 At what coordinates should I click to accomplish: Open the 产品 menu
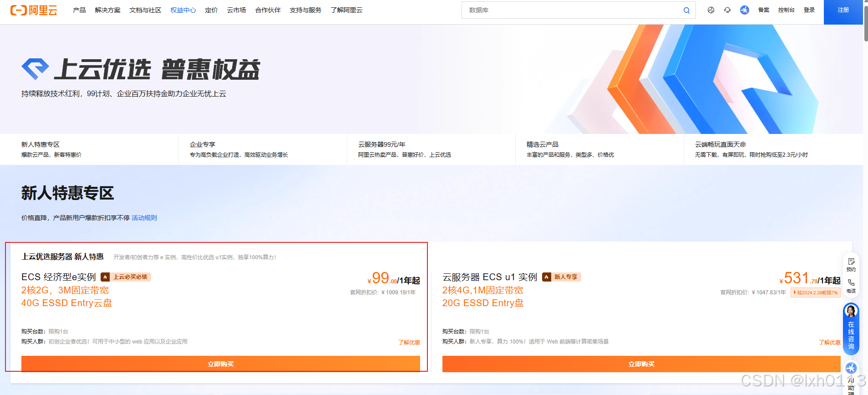click(79, 10)
